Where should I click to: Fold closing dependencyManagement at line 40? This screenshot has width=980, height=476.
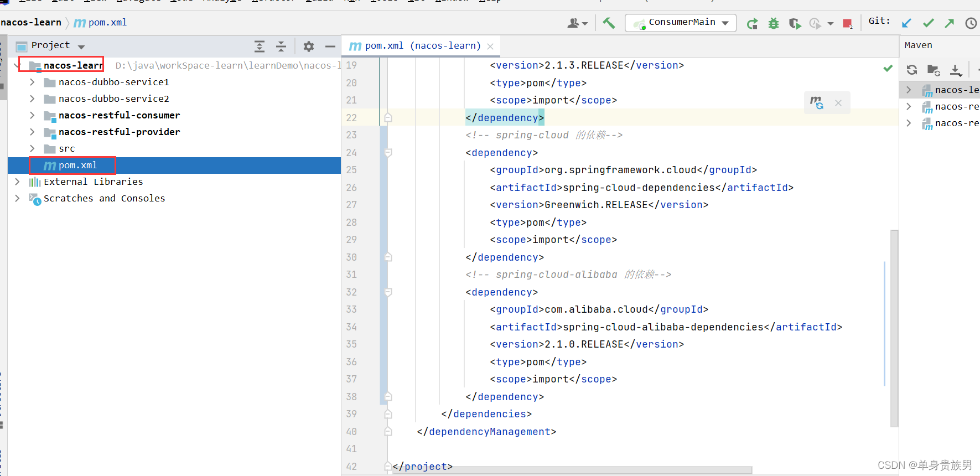[388, 431]
